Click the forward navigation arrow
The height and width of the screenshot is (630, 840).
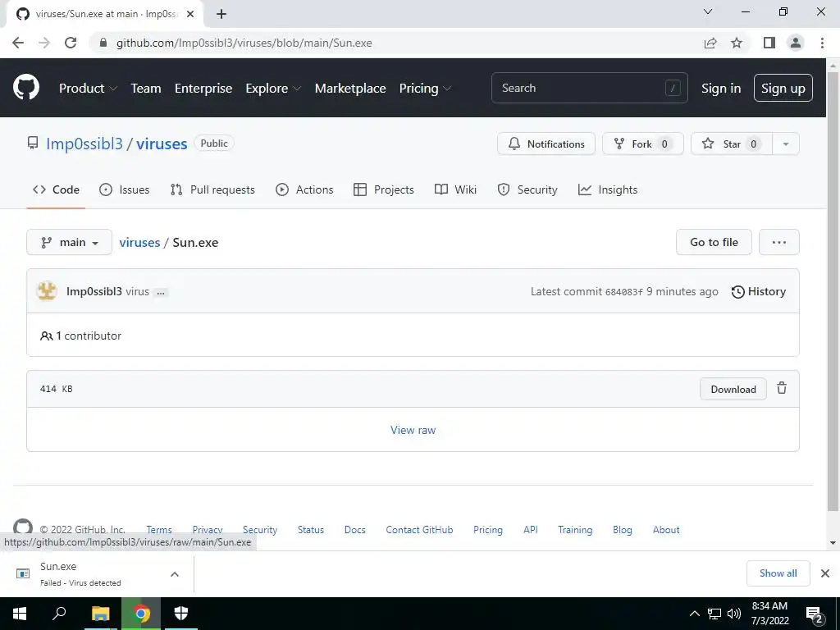coord(44,43)
